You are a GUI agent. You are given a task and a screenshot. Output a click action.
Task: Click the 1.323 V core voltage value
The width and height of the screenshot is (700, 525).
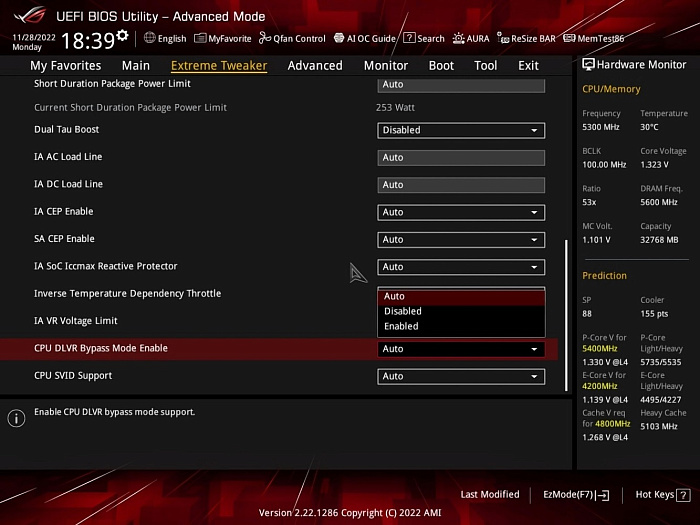coord(654,165)
